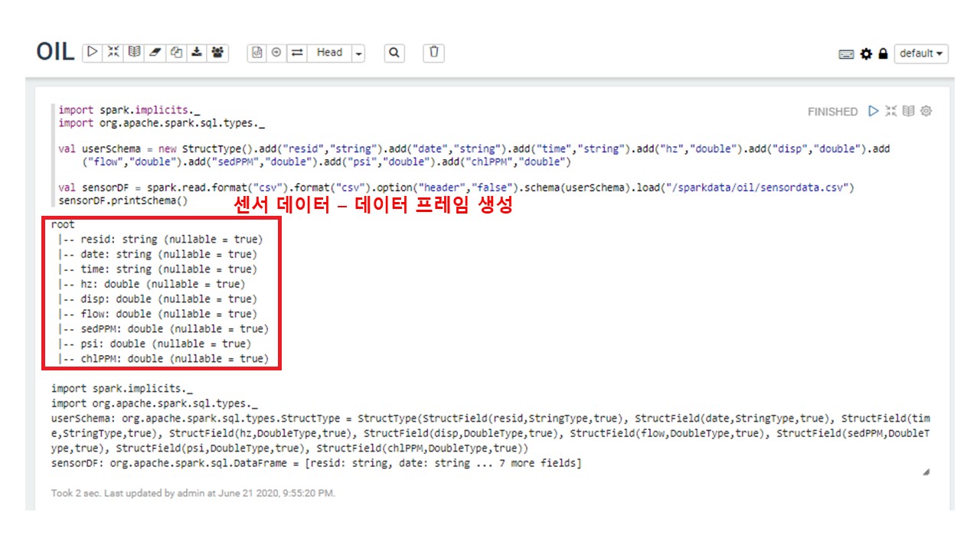Screen dimensions: 980x551
Task: Click 'root' in the schema output
Action: point(63,225)
